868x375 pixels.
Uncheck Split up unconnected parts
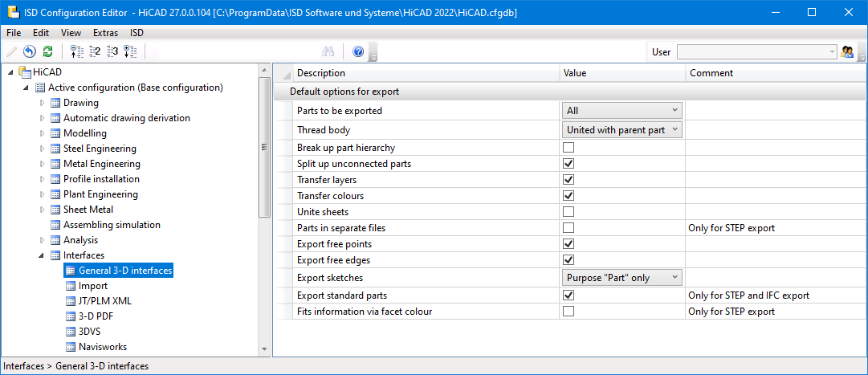(x=568, y=163)
